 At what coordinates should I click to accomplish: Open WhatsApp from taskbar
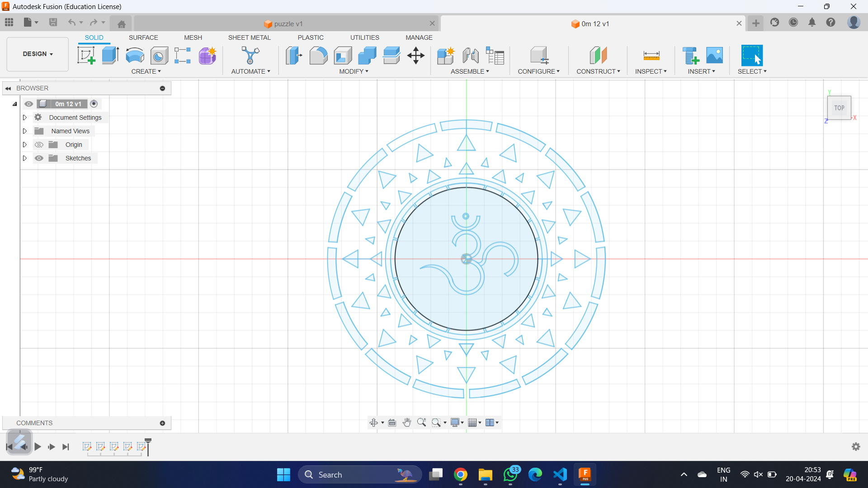coord(510,474)
